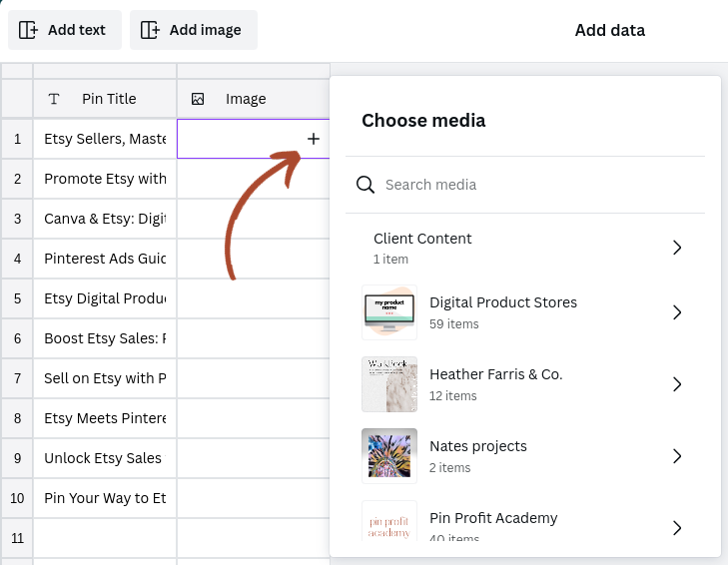Screen dimensions: 728x565
Task: Select the empty Pin Title cell in row 11
Action: 105,538
